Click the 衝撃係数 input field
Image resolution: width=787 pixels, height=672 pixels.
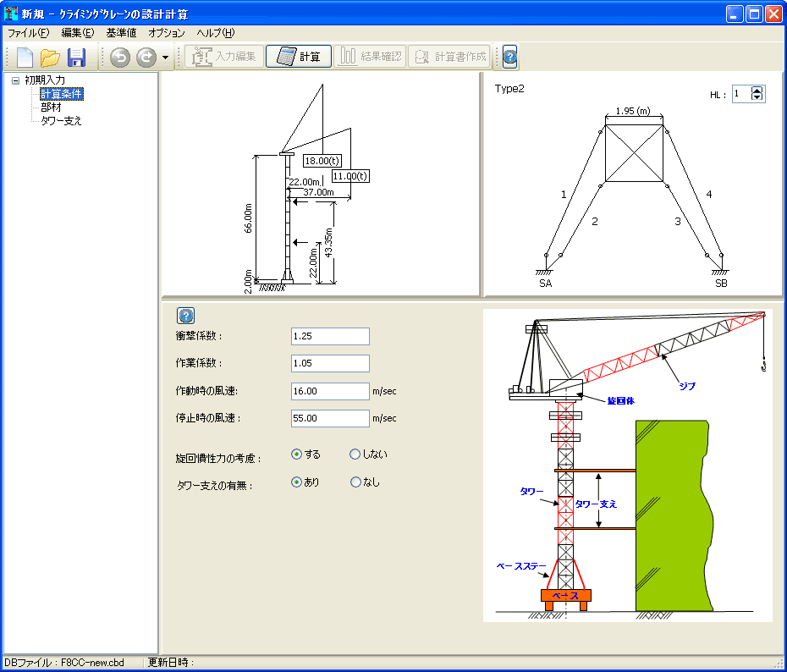[x=330, y=337]
